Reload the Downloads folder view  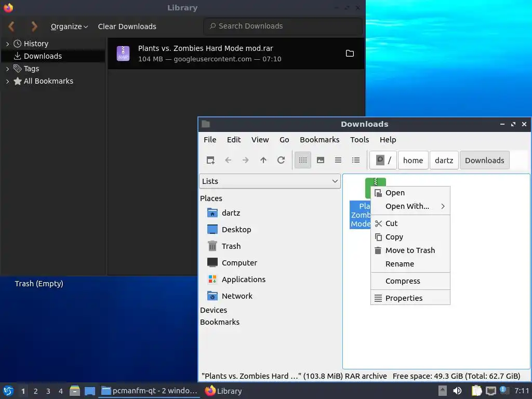point(281,160)
